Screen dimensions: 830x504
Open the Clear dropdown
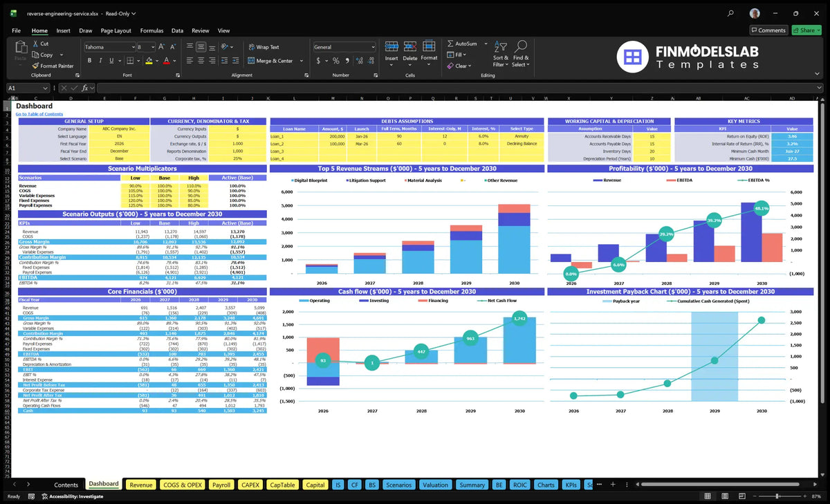(x=458, y=66)
